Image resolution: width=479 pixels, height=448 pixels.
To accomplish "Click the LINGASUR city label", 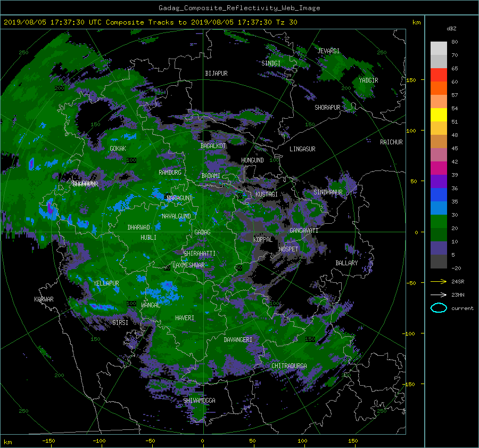I will pyautogui.click(x=302, y=149).
